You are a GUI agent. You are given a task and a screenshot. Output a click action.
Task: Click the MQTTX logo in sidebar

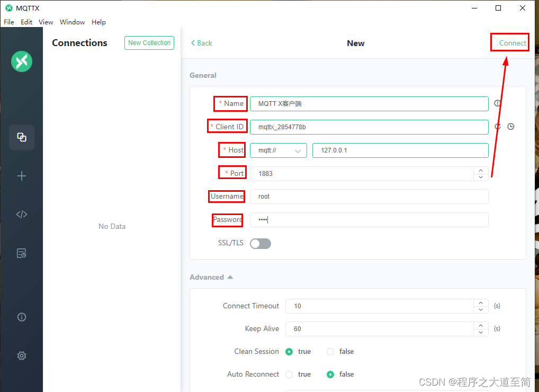tap(22, 61)
